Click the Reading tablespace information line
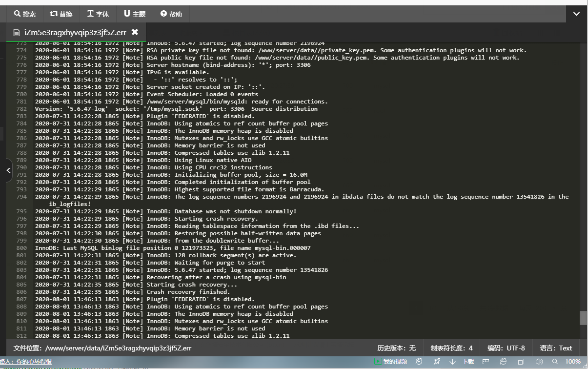 click(x=197, y=226)
